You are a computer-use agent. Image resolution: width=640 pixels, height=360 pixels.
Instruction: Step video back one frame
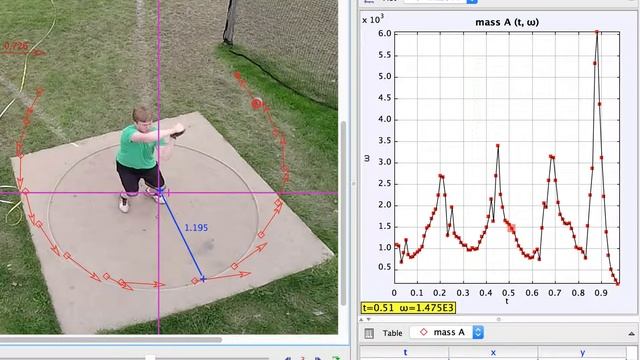click(x=288, y=358)
